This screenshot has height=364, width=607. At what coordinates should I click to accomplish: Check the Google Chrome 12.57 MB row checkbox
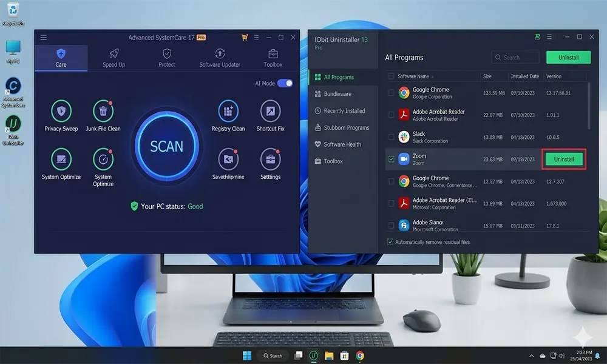pyautogui.click(x=391, y=181)
